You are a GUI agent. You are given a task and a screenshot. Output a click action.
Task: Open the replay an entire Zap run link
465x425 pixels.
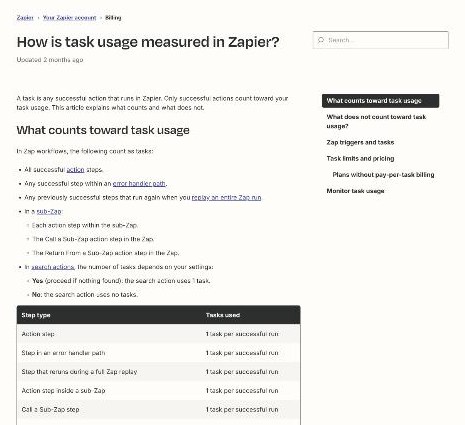click(x=226, y=198)
